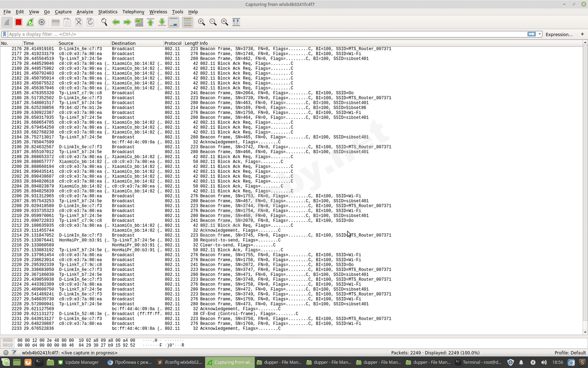Open volume control in system tray
588x368 pixels.
544,362
